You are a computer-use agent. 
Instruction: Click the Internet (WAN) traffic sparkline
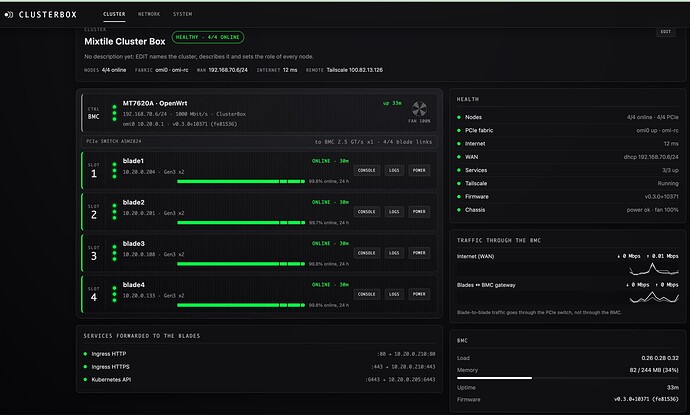click(x=653, y=268)
